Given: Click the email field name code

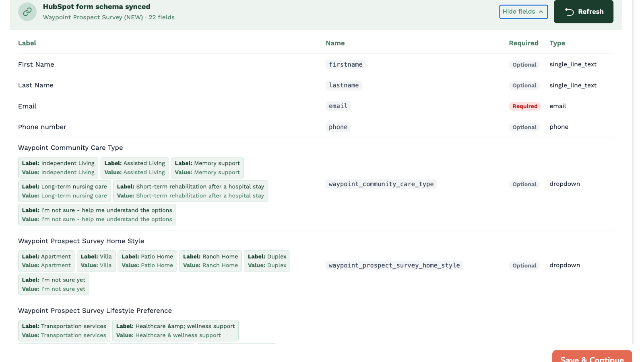Looking at the screenshot, I should [338, 106].
